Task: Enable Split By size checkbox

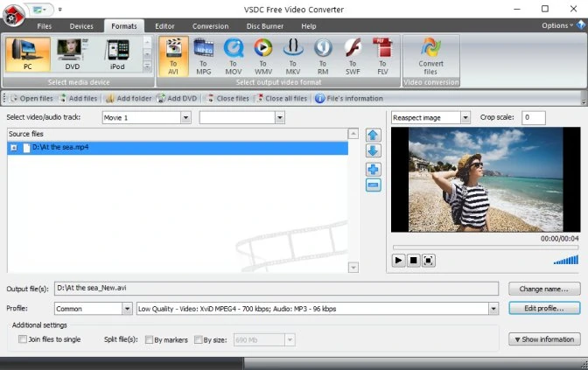Action: pos(199,339)
